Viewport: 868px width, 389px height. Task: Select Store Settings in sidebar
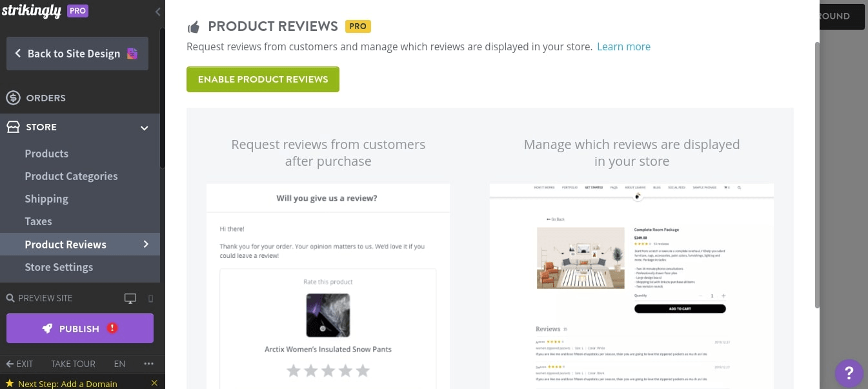59,267
